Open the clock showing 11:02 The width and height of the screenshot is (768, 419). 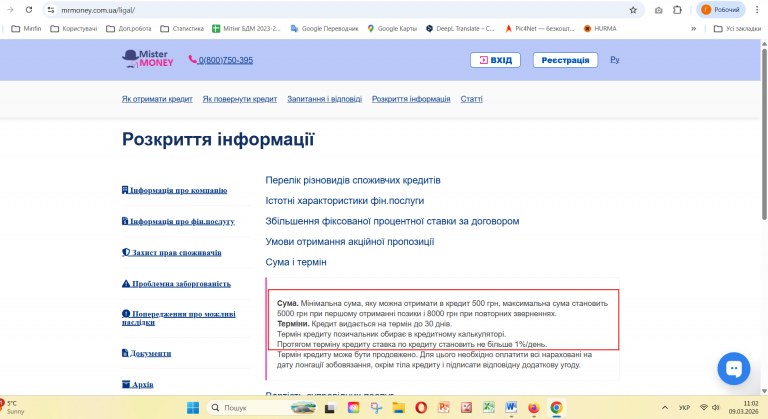[x=744, y=408]
